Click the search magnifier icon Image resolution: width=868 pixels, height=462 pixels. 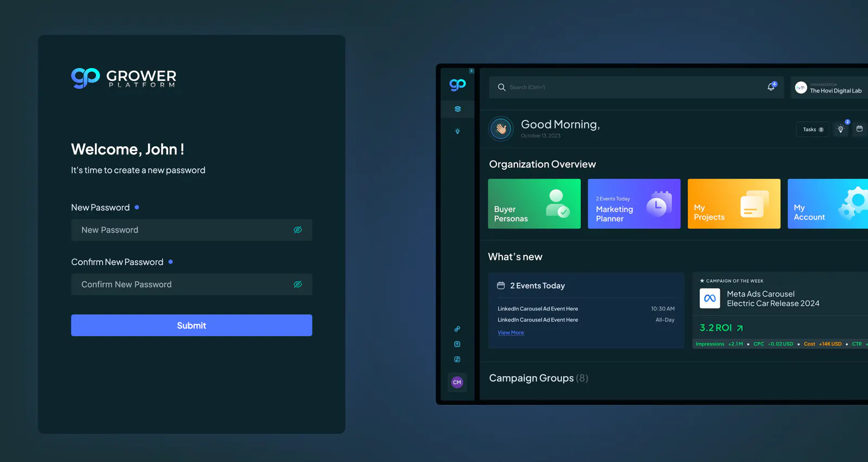[502, 87]
